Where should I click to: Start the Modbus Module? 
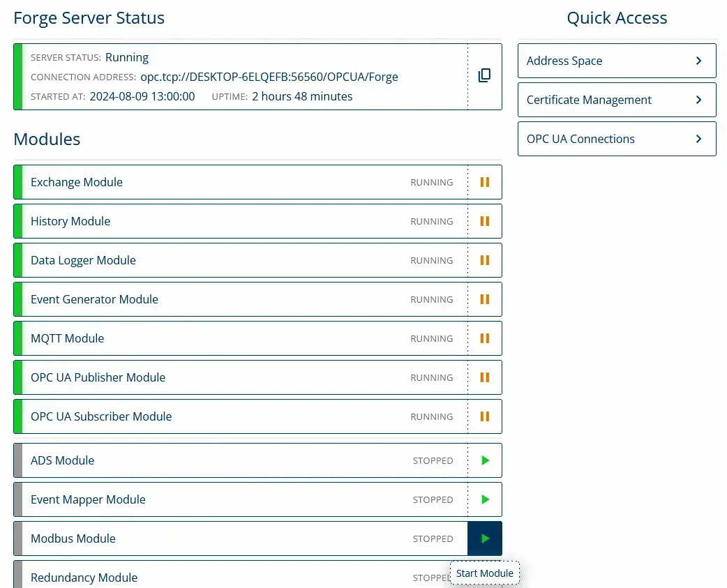pos(485,538)
